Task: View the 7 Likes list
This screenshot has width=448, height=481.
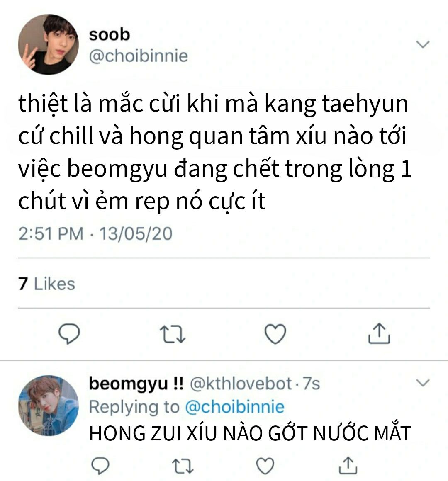Action: click(x=46, y=284)
